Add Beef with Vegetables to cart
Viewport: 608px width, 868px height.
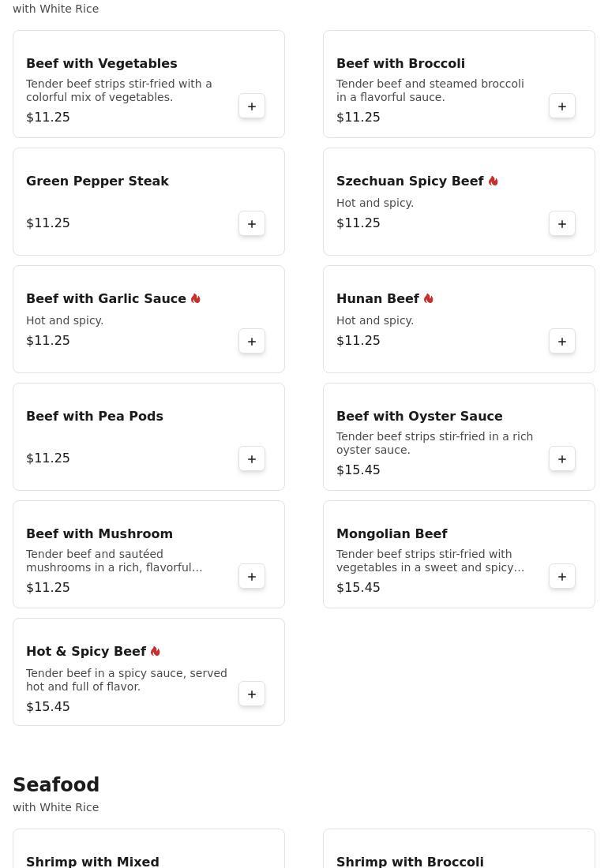point(252,107)
